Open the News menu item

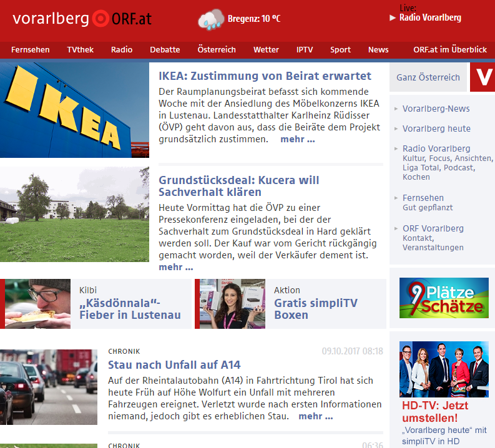pos(378,50)
